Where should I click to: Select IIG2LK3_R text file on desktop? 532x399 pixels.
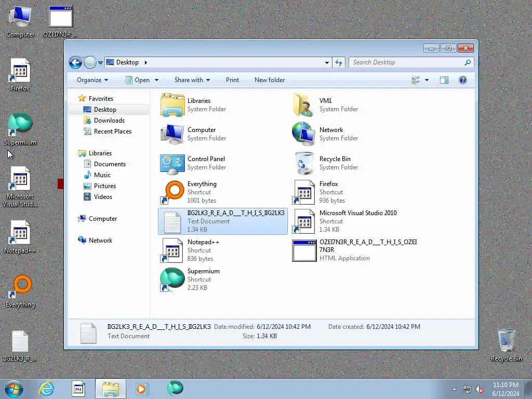click(x=20, y=345)
